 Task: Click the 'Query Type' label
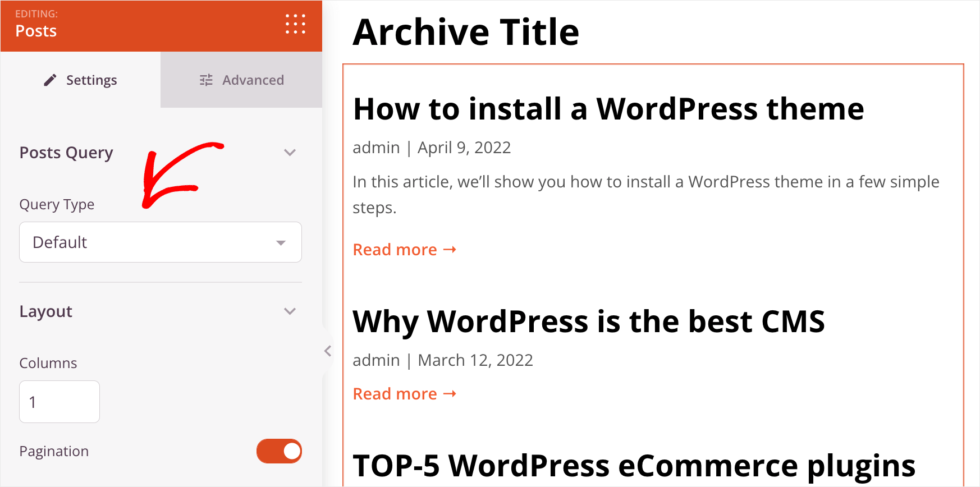point(57,205)
